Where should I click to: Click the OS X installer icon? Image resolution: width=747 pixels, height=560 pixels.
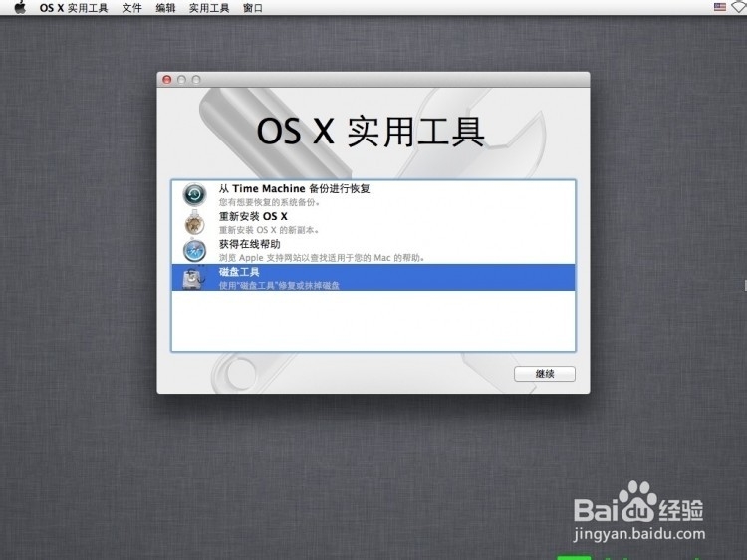click(x=194, y=222)
